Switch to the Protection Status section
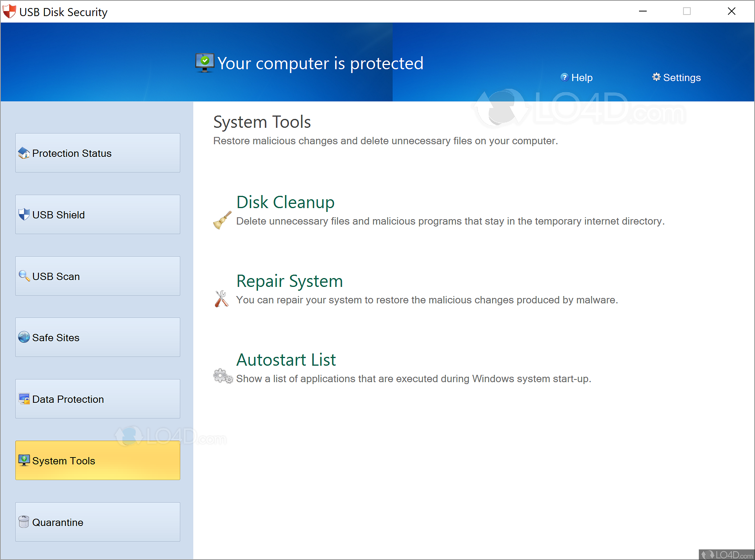Image resolution: width=755 pixels, height=560 pixels. point(97,153)
